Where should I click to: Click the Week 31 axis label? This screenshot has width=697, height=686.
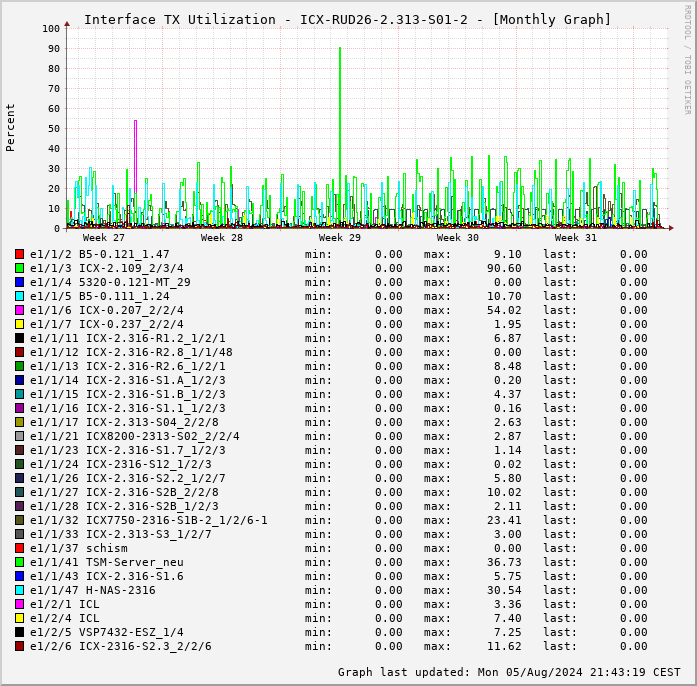576,238
